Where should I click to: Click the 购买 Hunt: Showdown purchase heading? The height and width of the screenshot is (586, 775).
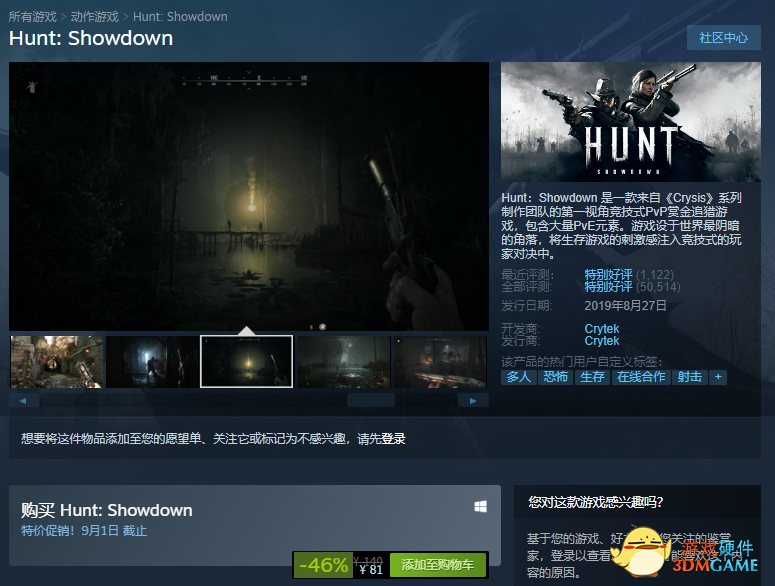[x=107, y=510]
